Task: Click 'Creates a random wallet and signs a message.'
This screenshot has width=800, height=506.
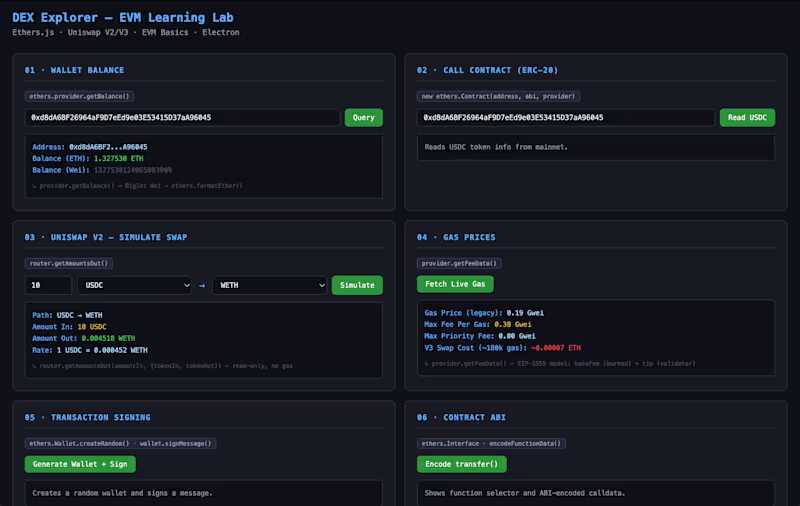Action: (x=122, y=493)
